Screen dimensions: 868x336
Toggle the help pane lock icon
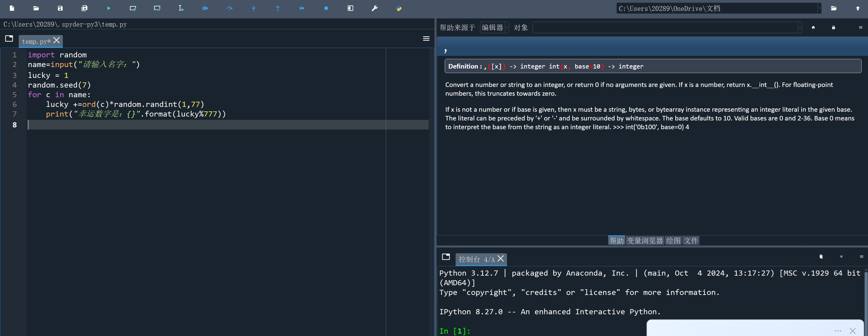[833, 27]
